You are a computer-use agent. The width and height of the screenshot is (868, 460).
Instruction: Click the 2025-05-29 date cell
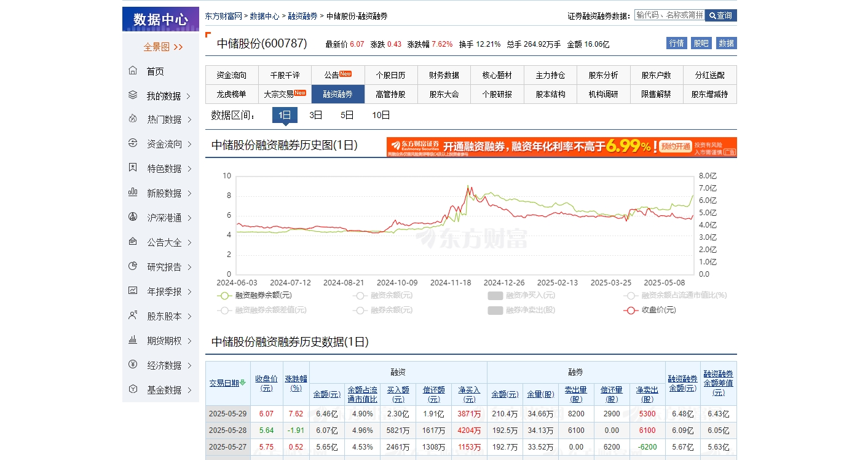click(227, 414)
